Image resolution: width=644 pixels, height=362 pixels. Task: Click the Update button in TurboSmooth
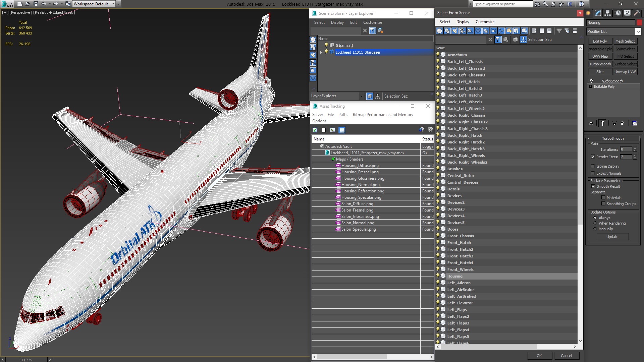[x=612, y=237]
